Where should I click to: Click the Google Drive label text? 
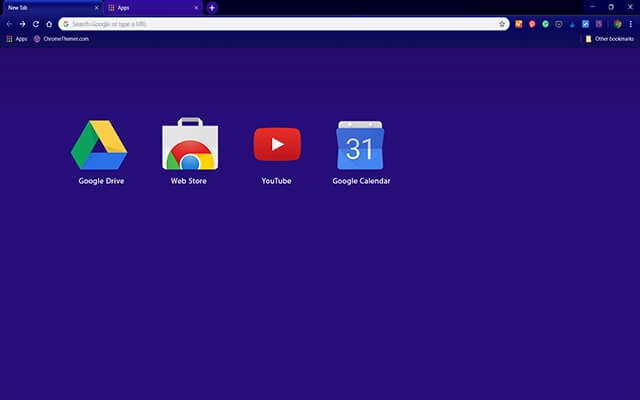point(101,181)
